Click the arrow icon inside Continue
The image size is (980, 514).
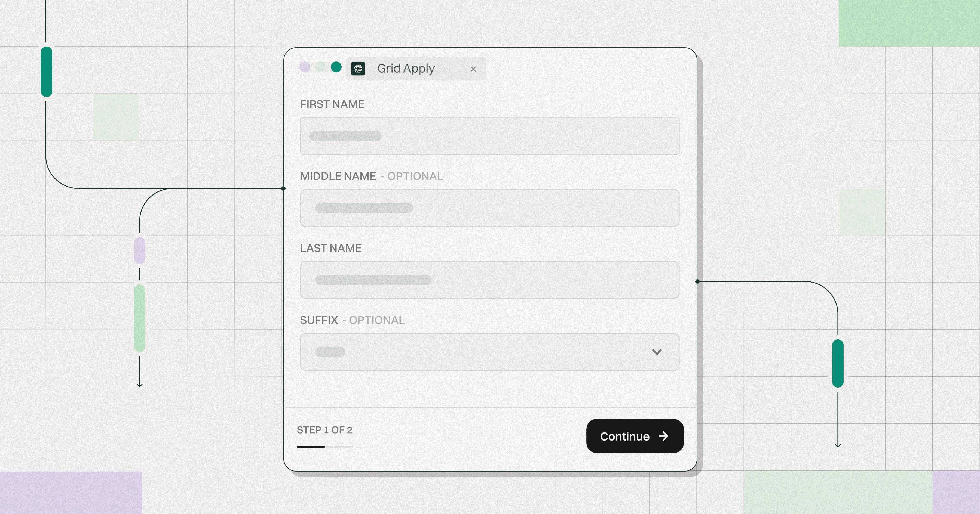(x=663, y=436)
